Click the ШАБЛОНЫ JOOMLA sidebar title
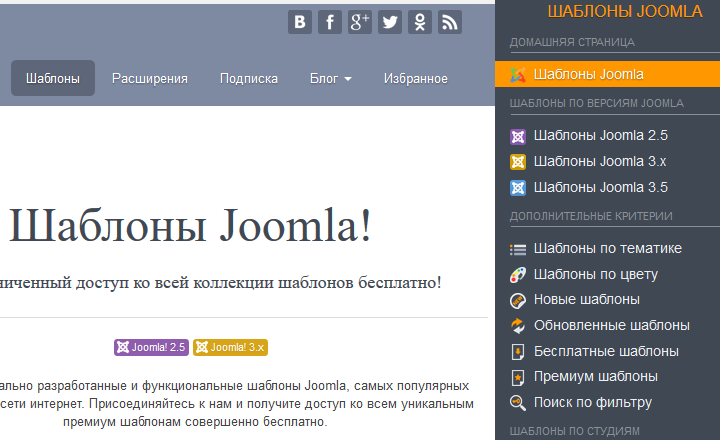 click(x=625, y=11)
